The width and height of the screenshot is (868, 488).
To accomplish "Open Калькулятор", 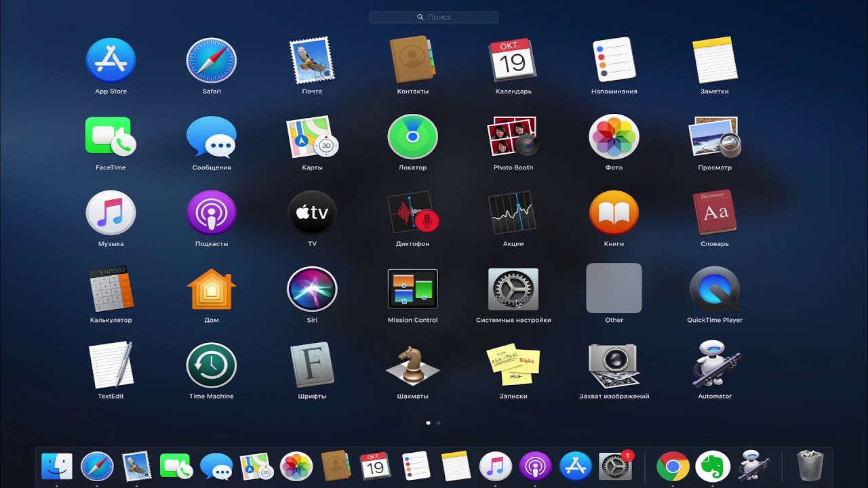I will coord(111,289).
